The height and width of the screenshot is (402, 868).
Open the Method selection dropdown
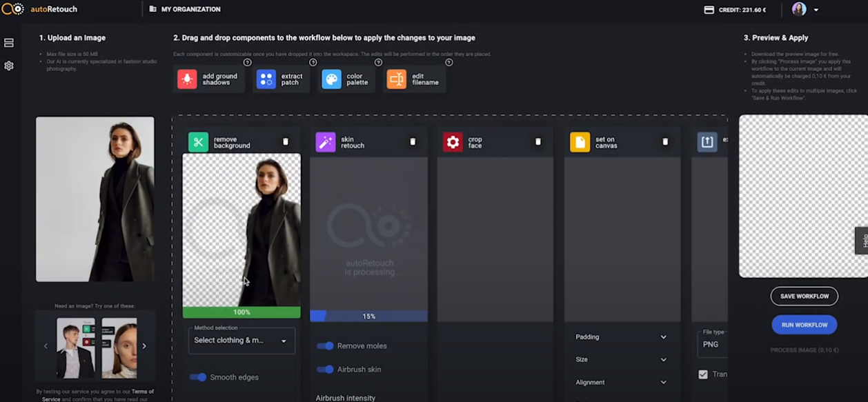click(x=241, y=341)
